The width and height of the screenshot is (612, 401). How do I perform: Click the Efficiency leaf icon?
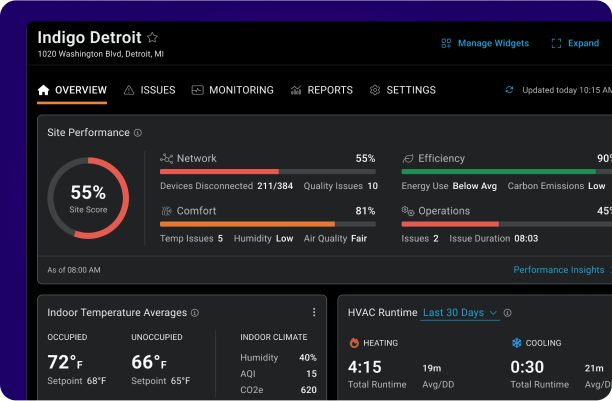coord(407,159)
